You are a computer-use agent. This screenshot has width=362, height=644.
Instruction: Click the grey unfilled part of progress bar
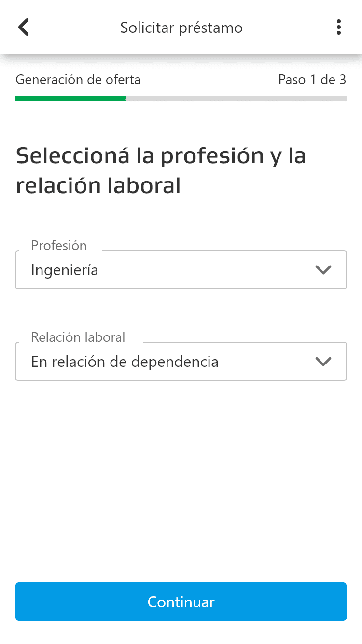(236, 98)
